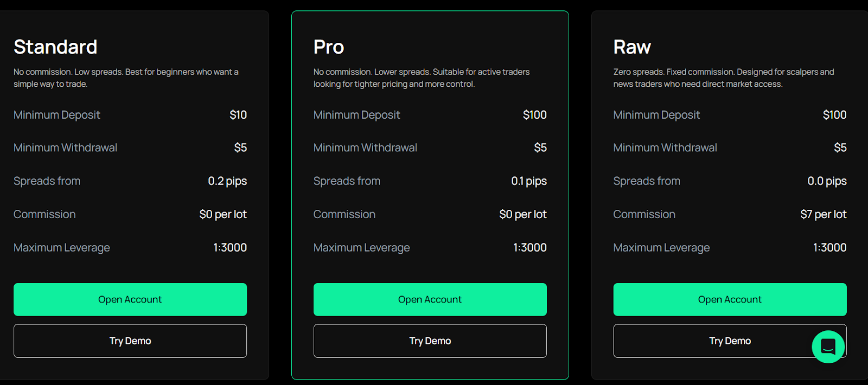Select the Raw plan heading
Image resolution: width=868 pixels, height=385 pixels.
coord(632,47)
